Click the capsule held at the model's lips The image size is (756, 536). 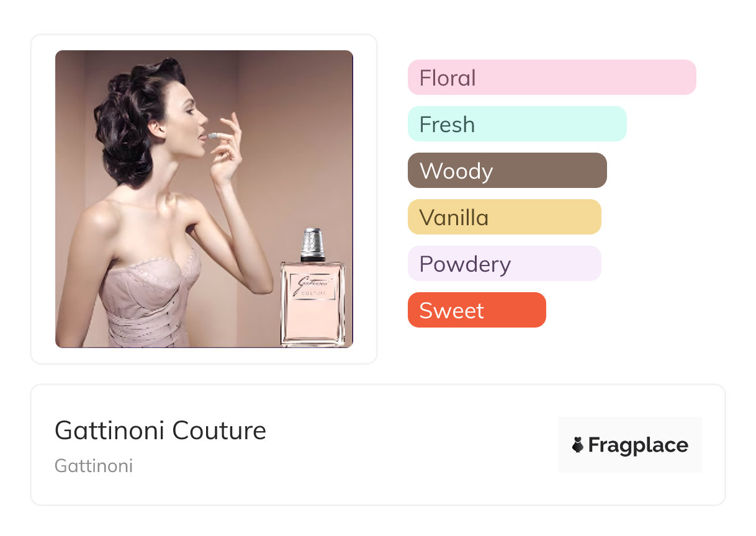(x=212, y=135)
